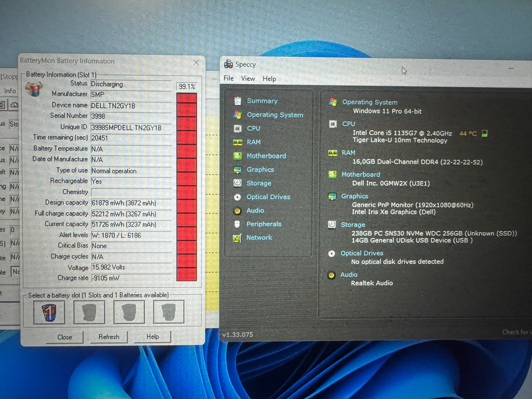Open the RAM icon in Speccy sidebar
Viewport: 532px width, 399px height.
tap(237, 142)
